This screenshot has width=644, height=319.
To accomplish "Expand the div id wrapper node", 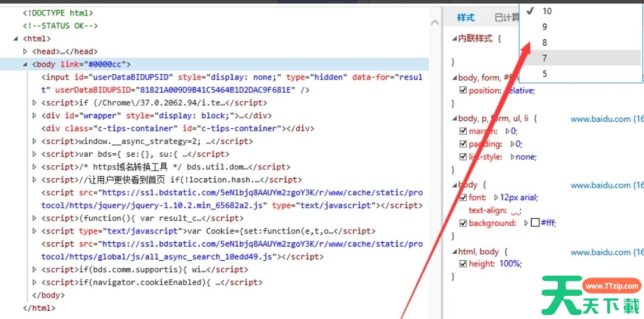I will pos(34,116).
